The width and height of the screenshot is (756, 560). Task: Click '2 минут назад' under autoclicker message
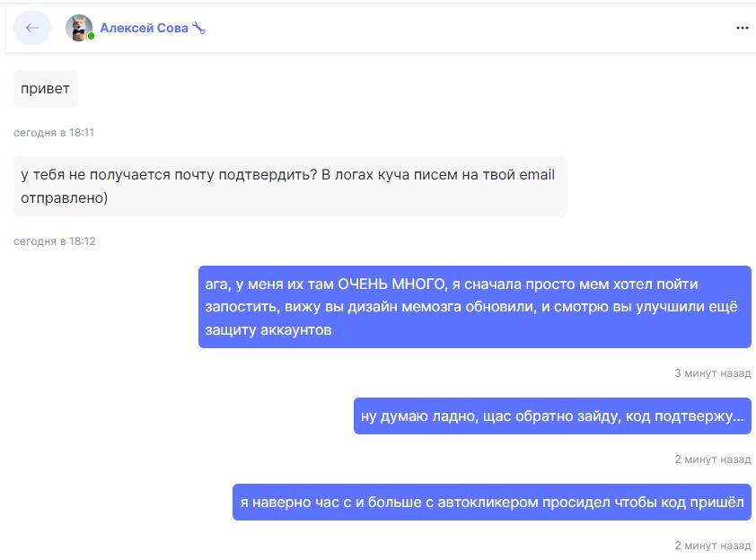point(713,546)
